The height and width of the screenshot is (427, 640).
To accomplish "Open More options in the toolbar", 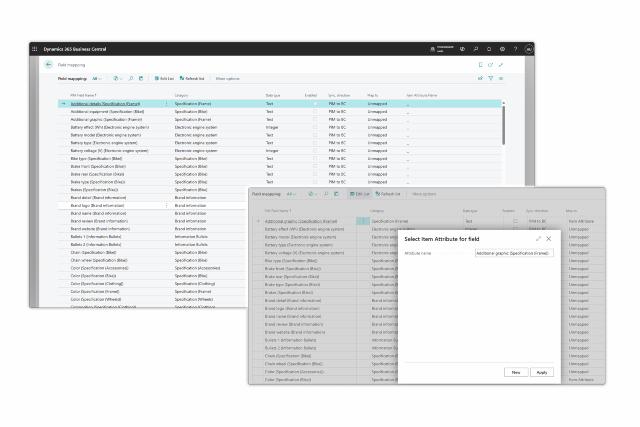I will click(227, 78).
